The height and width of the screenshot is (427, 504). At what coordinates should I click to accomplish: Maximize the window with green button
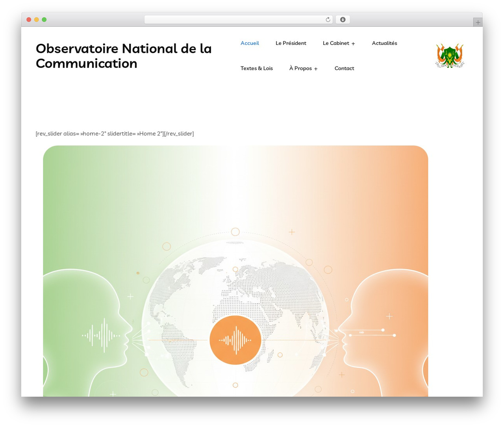(44, 20)
